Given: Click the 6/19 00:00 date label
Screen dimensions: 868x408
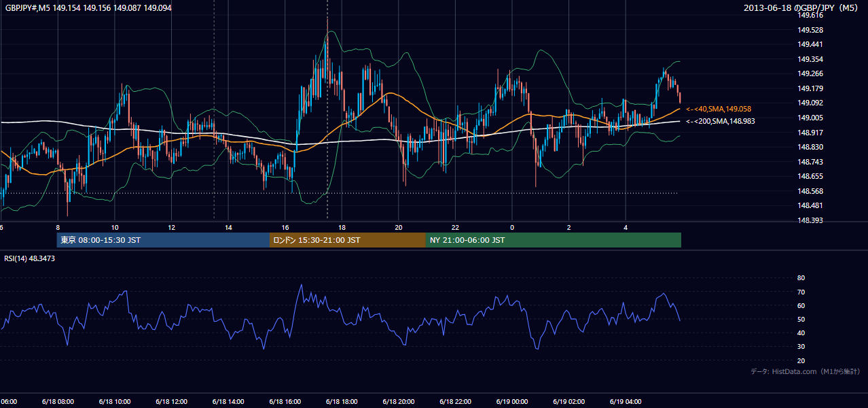Looking at the screenshot, I should [512, 402].
